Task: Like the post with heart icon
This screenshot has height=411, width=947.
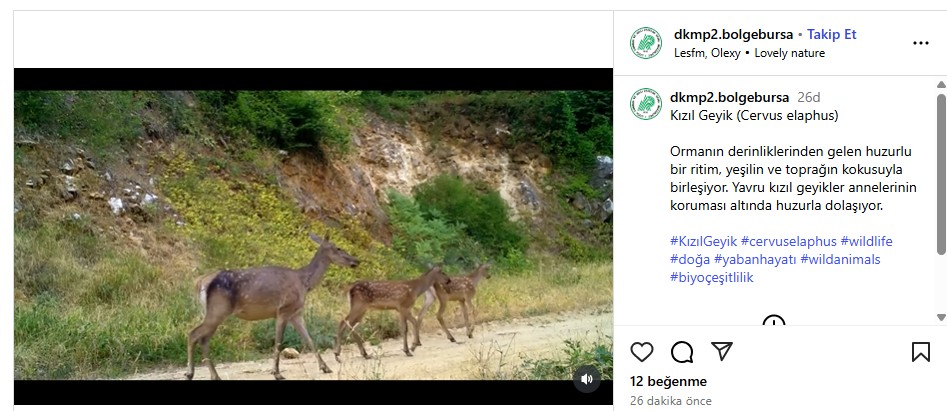Action: (x=642, y=352)
